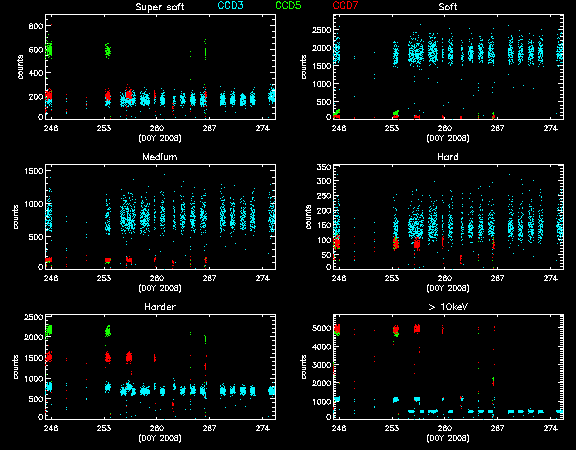Screen dimensions: 576x450
Task: Click the CCD3 legend label
Action: pos(230,6)
